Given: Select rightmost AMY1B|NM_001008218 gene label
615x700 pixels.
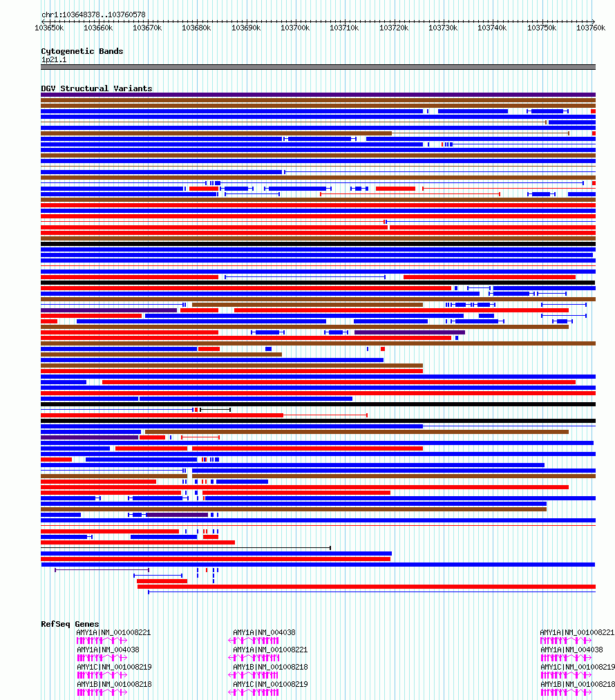Looking at the screenshot, I should (578, 684).
